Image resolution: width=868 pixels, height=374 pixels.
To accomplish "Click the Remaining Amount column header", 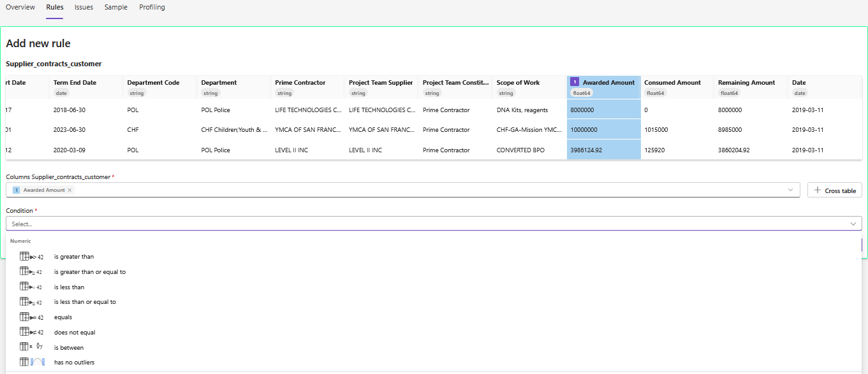I will 746,83.
